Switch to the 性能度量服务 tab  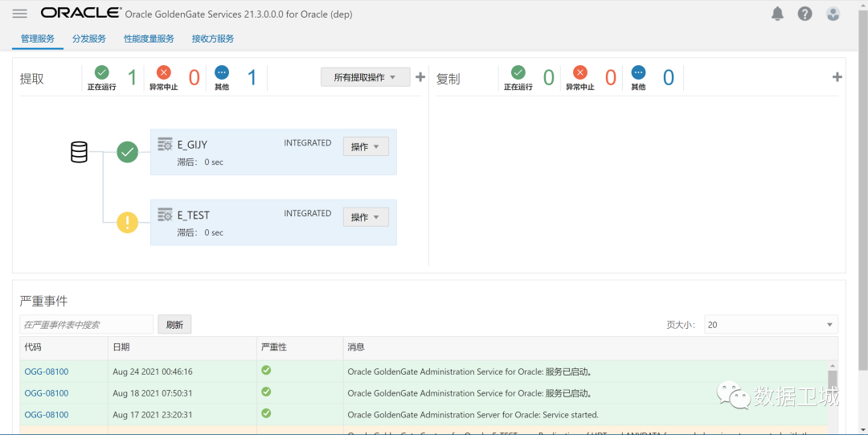(149, 39)
